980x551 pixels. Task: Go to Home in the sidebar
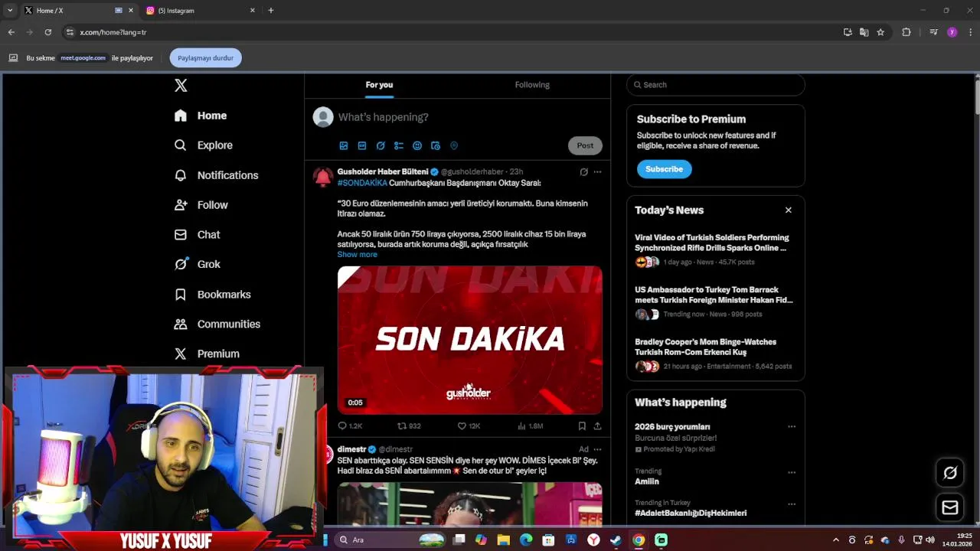[201, 116]
